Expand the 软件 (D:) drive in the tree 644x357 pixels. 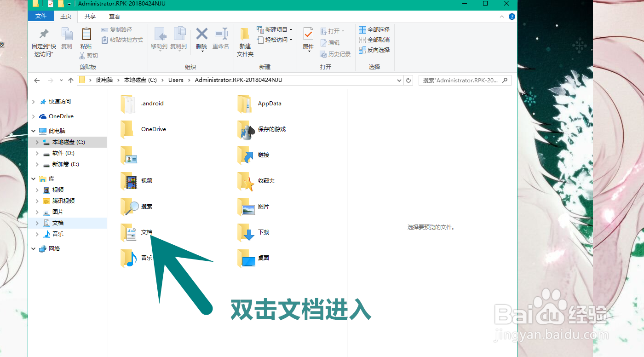[x=37, y=153]
